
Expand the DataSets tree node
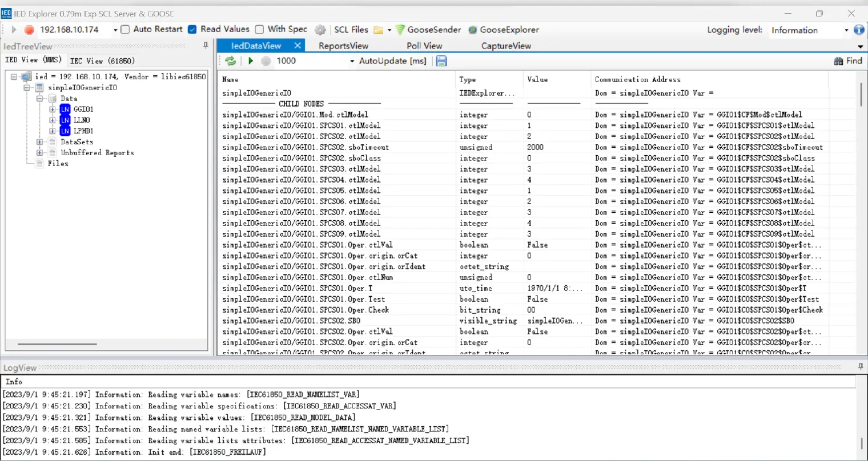click(x=39, y=141)
